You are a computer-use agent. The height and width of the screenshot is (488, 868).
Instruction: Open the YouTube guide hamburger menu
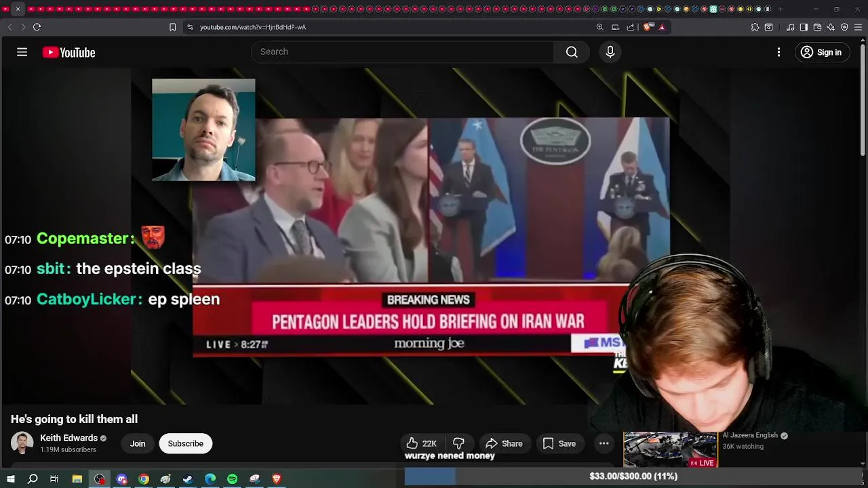click(x=22, y=52)
